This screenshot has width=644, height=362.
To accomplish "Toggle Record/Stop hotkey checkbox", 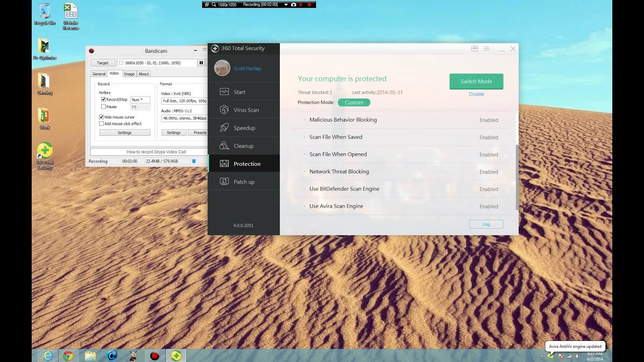I will click(103, 100).
